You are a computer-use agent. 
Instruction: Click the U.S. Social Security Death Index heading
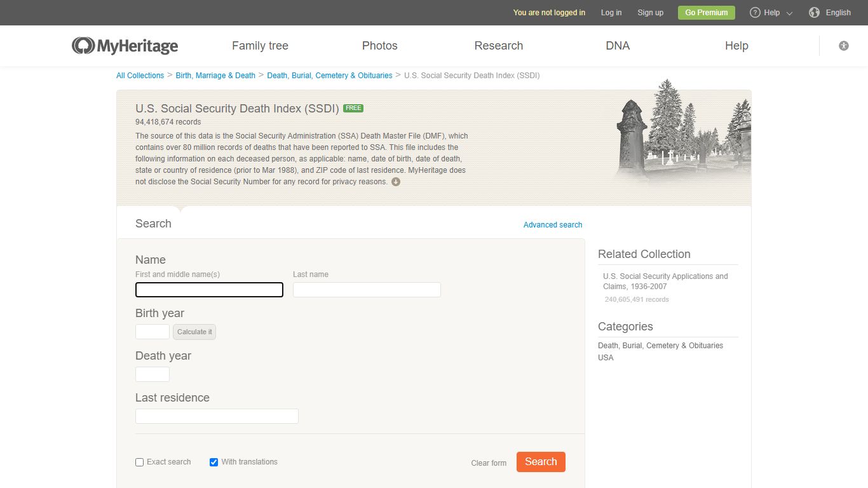tap(237, 109)
